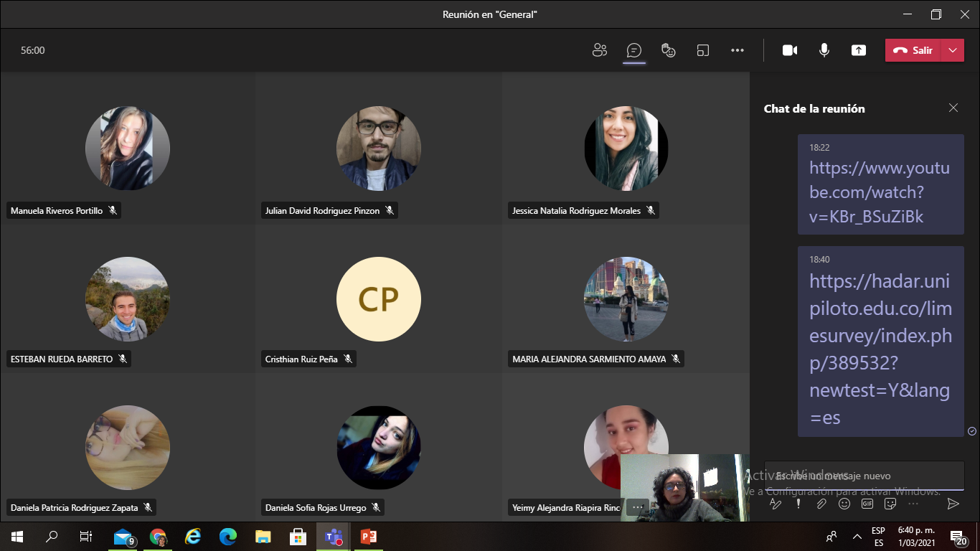Open the YouTube link in chat

click(880, 192)
